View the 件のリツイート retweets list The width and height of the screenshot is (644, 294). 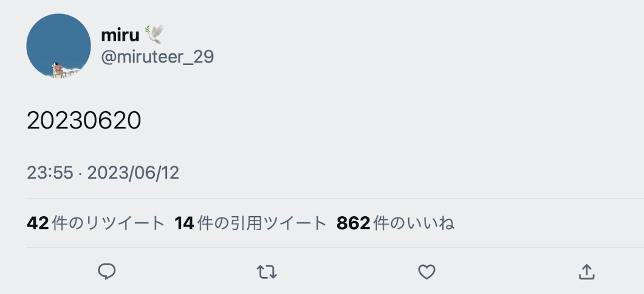click(x=109, y=224)
